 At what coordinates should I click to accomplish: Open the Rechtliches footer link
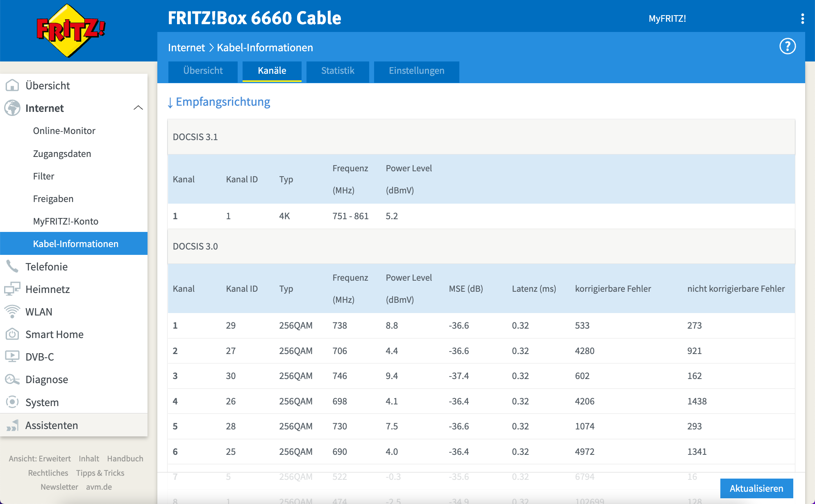(48, 473)
